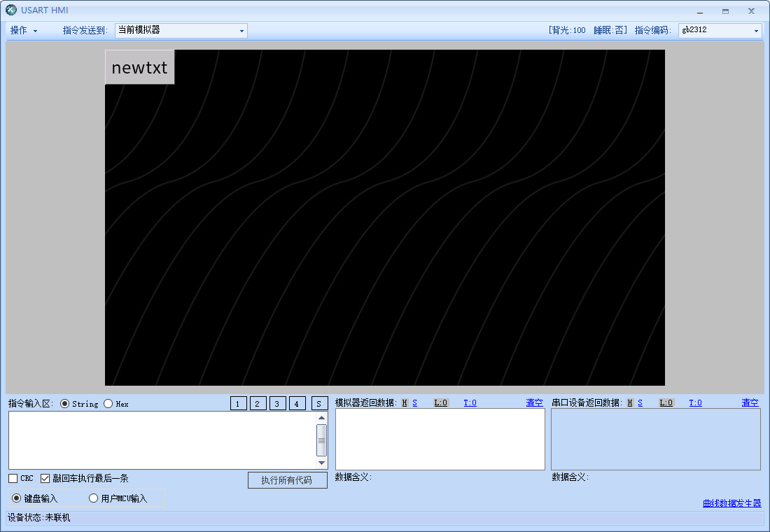Select S string view for 模拟器返回数据
The image size is (770, 532).
pos(414,402)
